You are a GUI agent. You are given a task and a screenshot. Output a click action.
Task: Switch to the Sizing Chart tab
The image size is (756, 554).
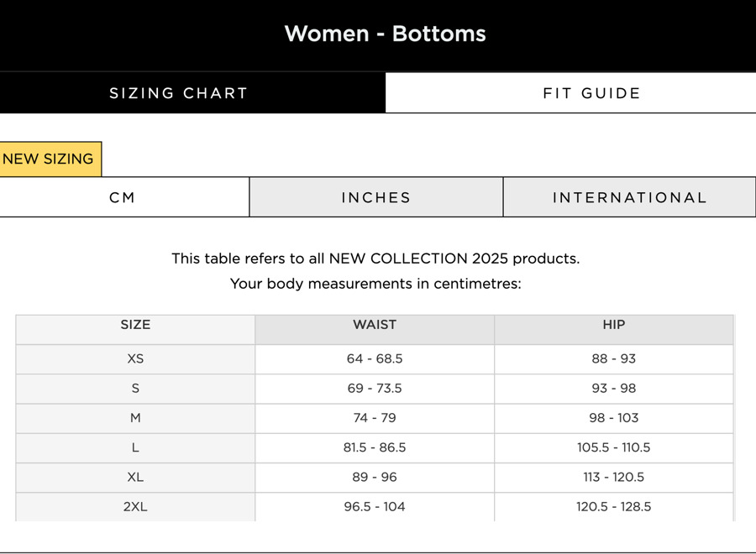tap(179, 93)
